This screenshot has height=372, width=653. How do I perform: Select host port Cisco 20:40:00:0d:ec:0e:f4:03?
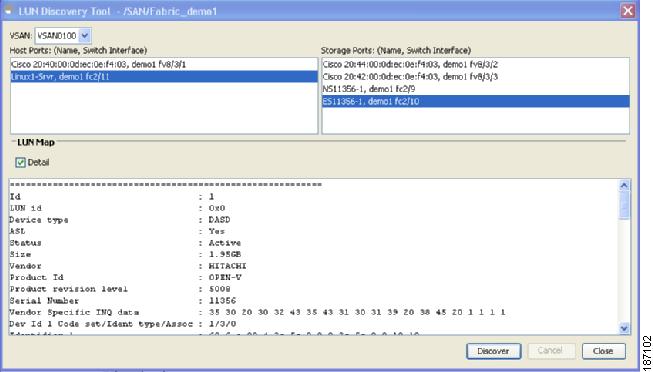coord(164,65)
